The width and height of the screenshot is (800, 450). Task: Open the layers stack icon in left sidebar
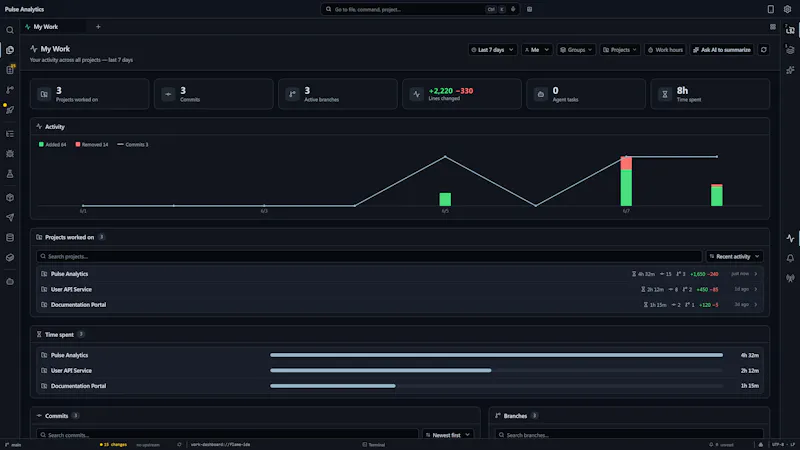10,258
